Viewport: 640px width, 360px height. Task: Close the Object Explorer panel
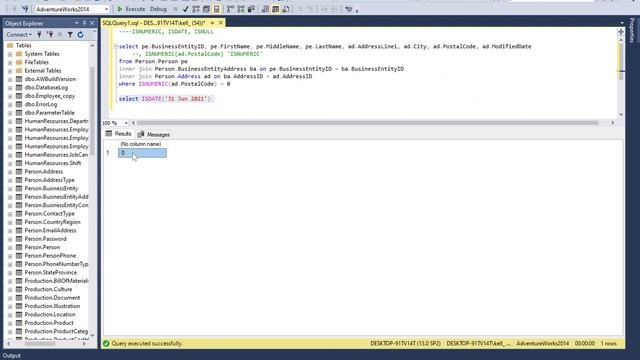click(92, 23)
